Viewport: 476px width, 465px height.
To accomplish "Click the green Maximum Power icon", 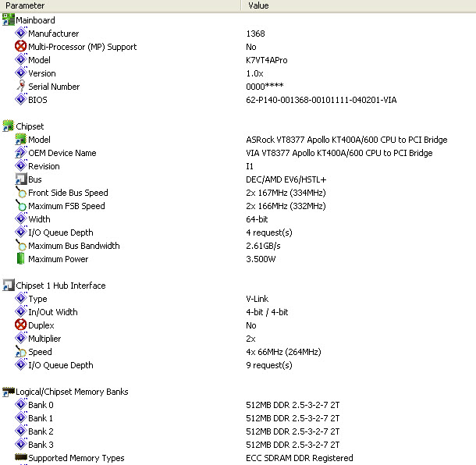I will coord(21,259).
